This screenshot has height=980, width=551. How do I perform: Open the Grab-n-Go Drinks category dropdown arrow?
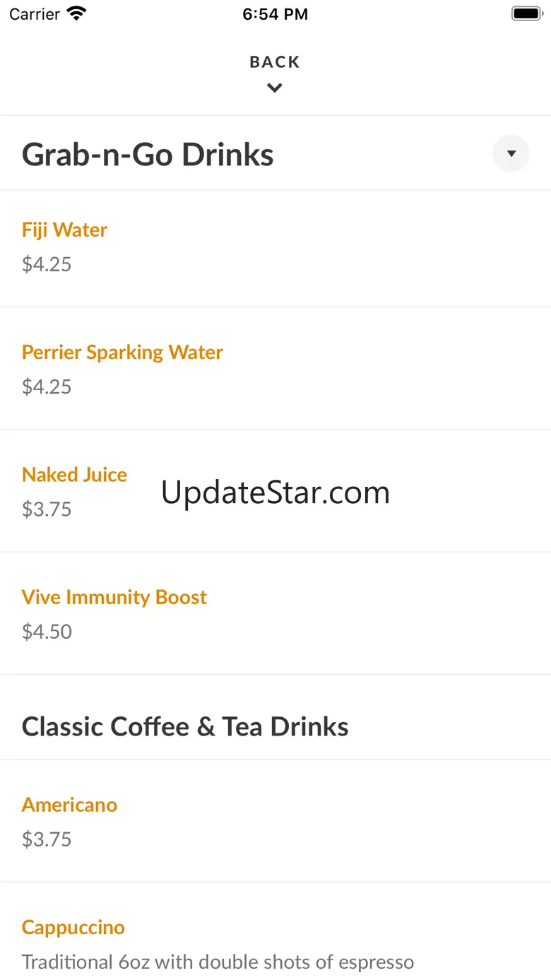[x=511, y=153]
